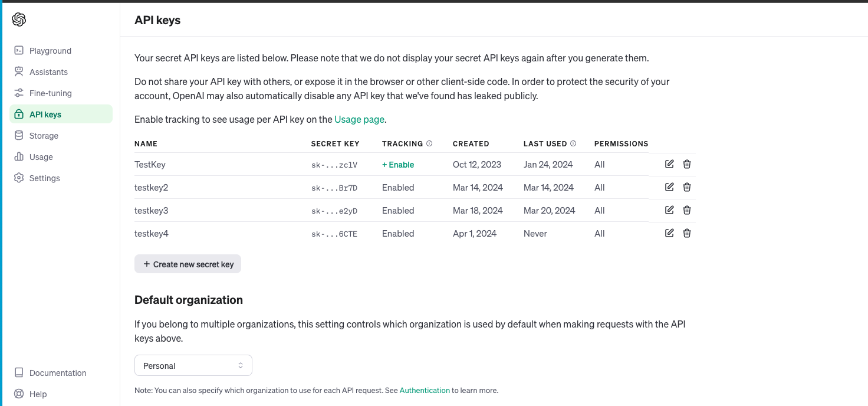Open Settings from the sidebar

[44, 178]
